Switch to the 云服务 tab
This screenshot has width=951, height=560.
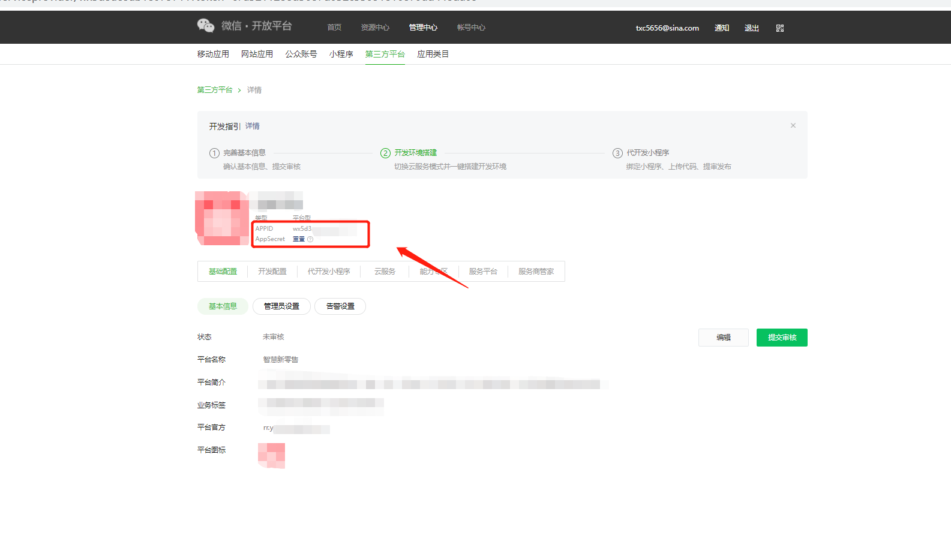tap(385, 272)
